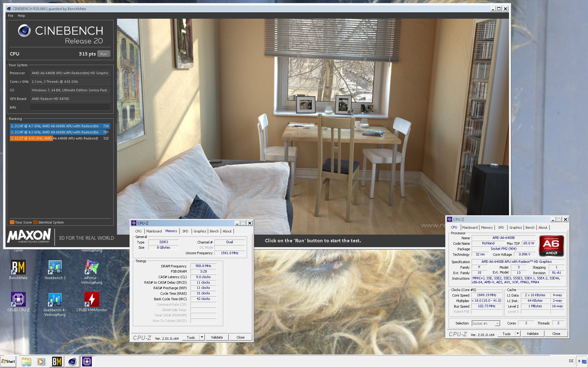Image resolution: width=588 pixels, height=368 pixels.
Task: Open Graphics tab in CPU-Z Memory window
Action: pyautogui.click(x=200, y=231)
